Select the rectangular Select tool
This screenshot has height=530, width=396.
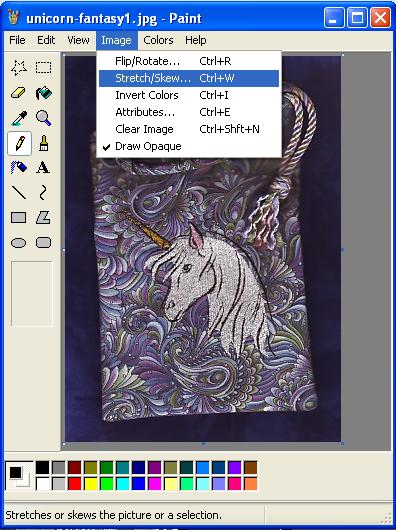point(44,68)
